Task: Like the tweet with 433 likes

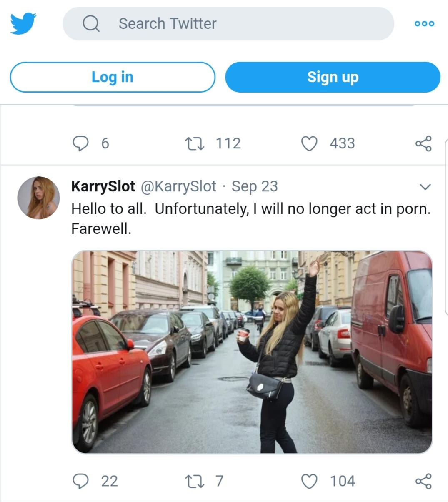Action: pyautogui.click(x=309, y=143)
